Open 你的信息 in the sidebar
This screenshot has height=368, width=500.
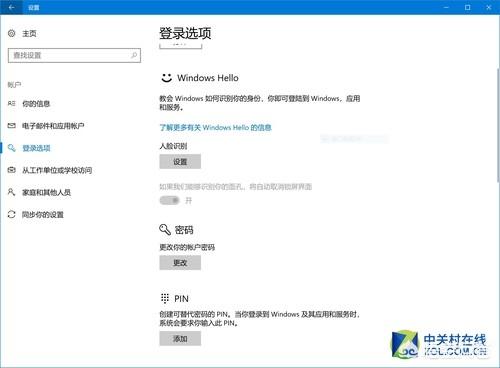[x=36, y=104]
